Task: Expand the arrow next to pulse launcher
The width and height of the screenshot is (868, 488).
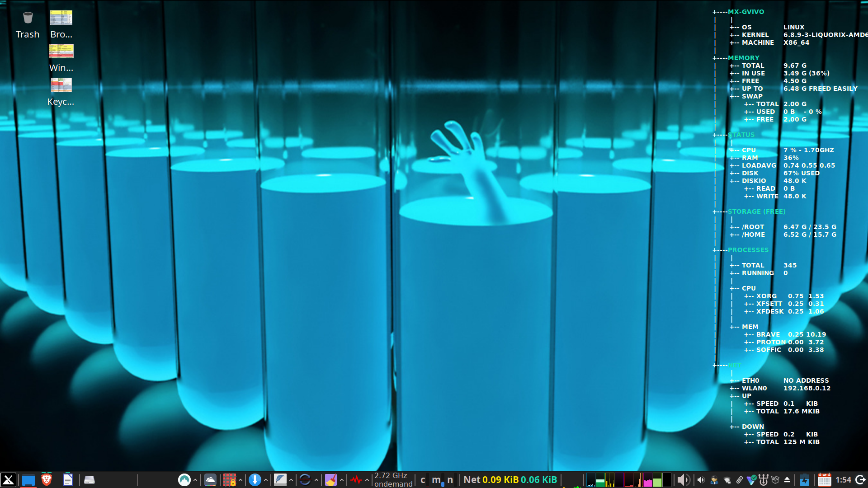Action: coord(367,480)
